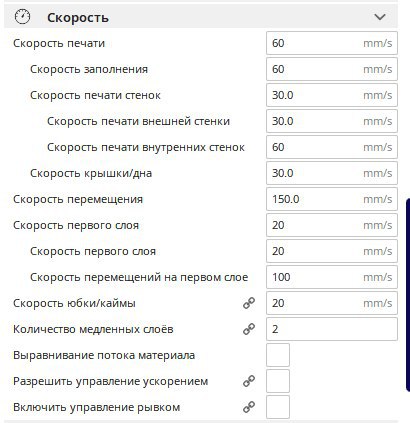Image resolution: width=410 pixels, height=423 pixels.
Task: Tick the Разрешить управление ускорением checkbox
Action: 278,381
